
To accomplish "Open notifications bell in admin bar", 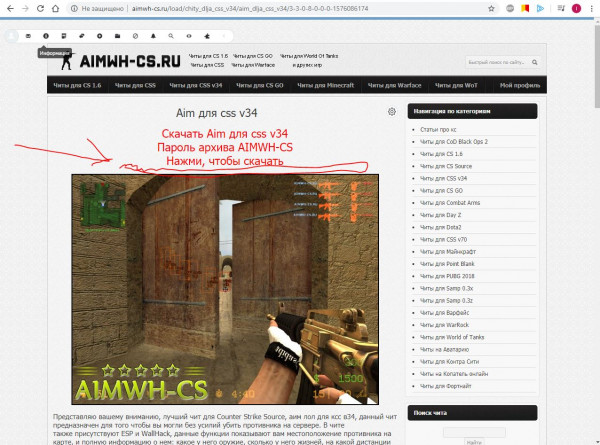I will [153, 36].
